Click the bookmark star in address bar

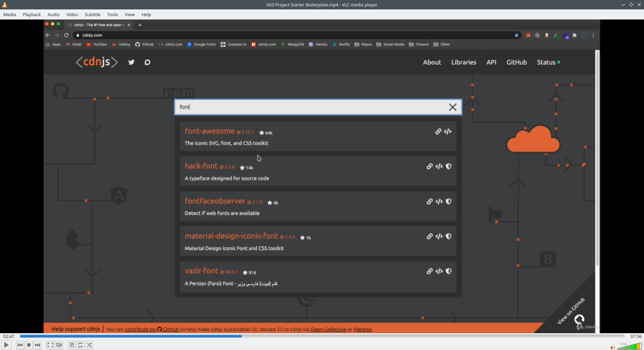pos(517,35)
